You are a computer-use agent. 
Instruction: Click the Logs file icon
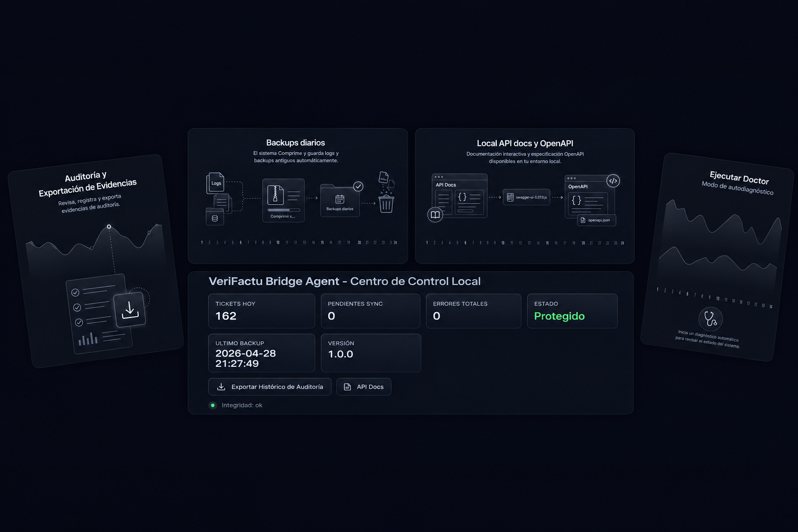[x=216, y=183]
